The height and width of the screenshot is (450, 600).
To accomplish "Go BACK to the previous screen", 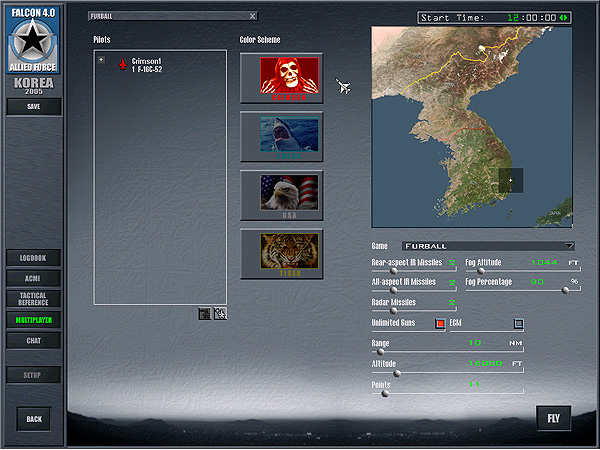I will [34, 419].
